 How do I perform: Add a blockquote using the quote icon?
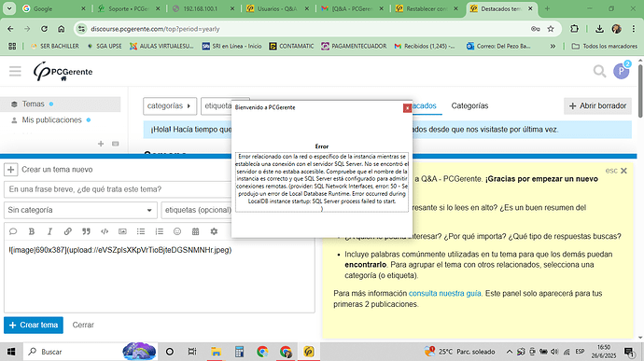pyautogui.click(x=86, y=231)
